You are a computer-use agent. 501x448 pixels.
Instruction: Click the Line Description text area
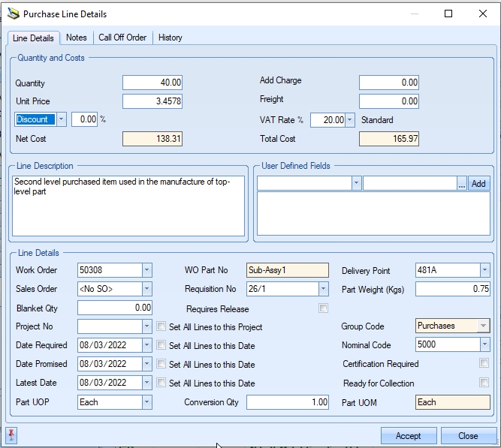128,206
